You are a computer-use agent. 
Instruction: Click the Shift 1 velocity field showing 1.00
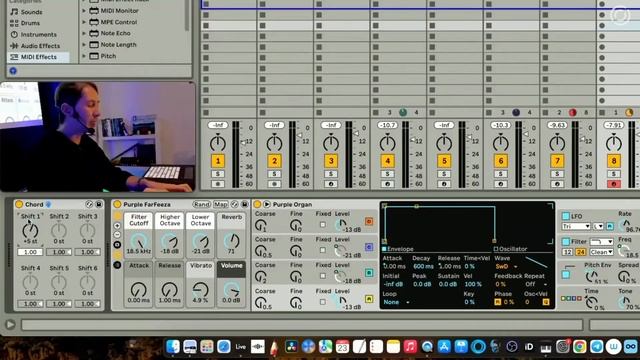coord(30,252)
